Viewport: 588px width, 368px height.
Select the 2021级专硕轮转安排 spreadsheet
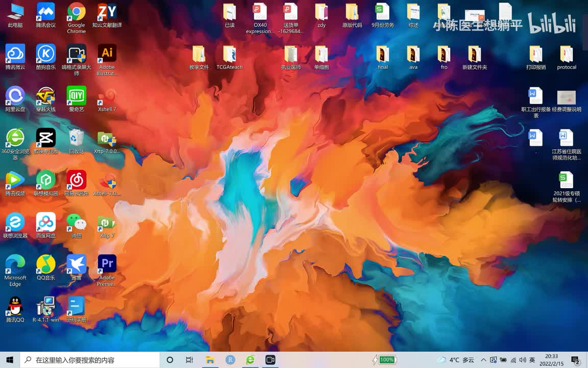567,186
